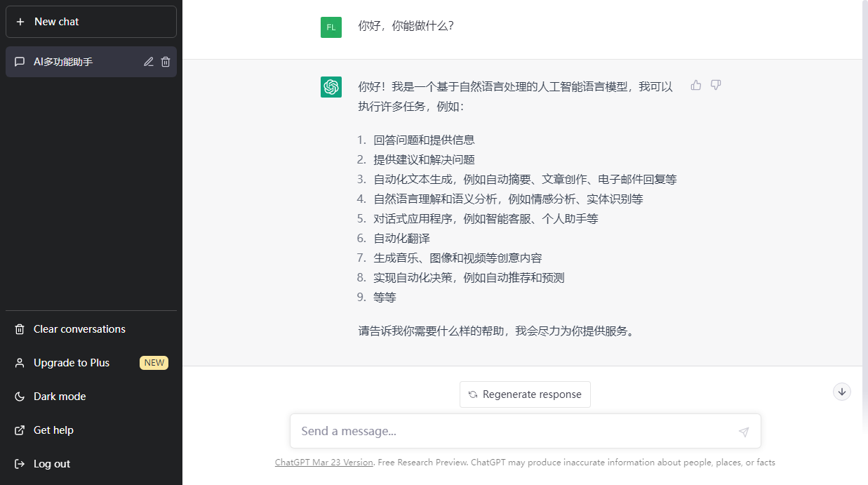Viewport: 868px width, 485px height.
Task: Click the exit arrow icon beside Log out
Action: 20,464
